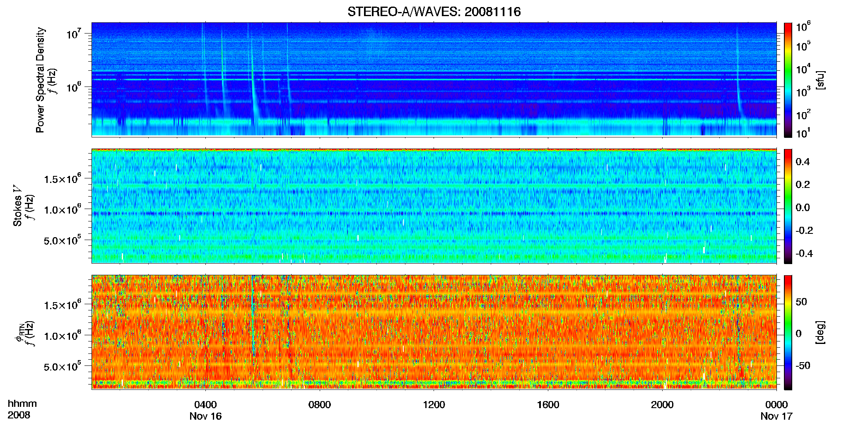Image resolution: width=868 pixels, height=447 pixels.
Task: Click the Stokes V colorbar
Action: point(788,206)
